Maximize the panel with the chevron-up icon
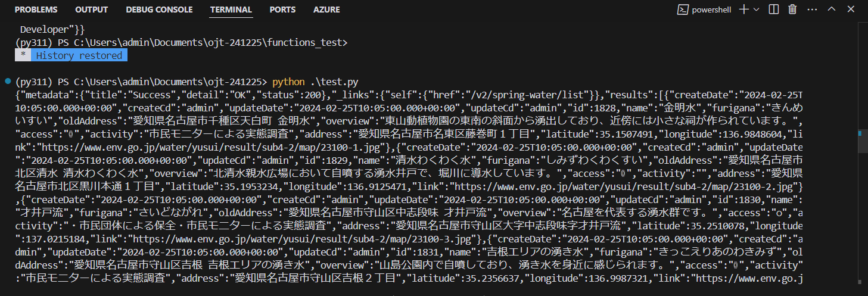 click(832, 10)
